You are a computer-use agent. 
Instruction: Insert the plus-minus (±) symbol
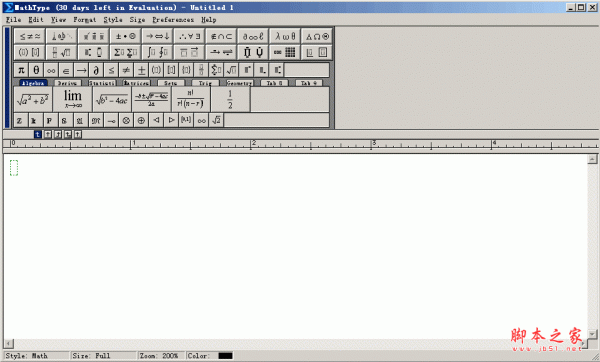point(141,70)
